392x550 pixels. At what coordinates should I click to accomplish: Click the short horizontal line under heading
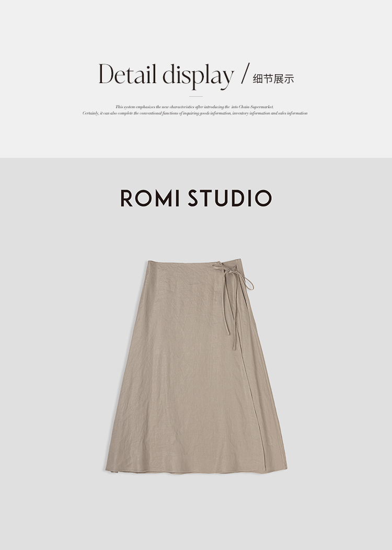click(196, 96)
